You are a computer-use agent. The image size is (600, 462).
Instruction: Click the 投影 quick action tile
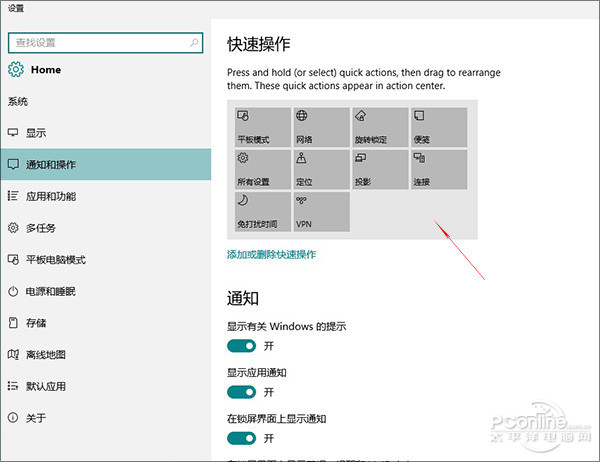(x=380, y=170)
